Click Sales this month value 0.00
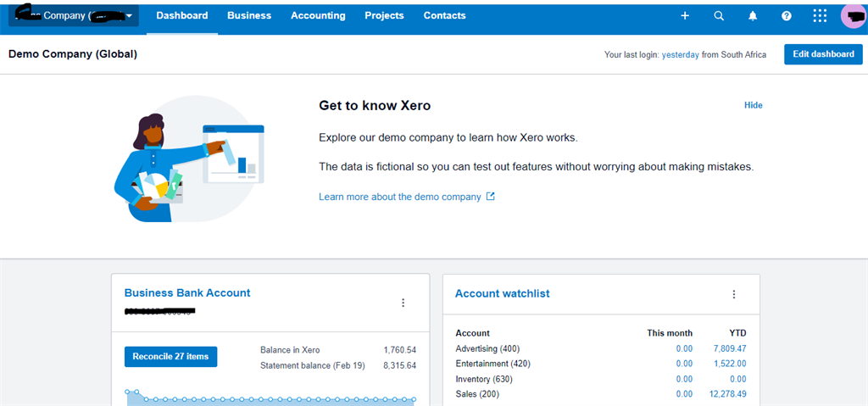Viewport: 868px width, 406px height. (684, 394)
